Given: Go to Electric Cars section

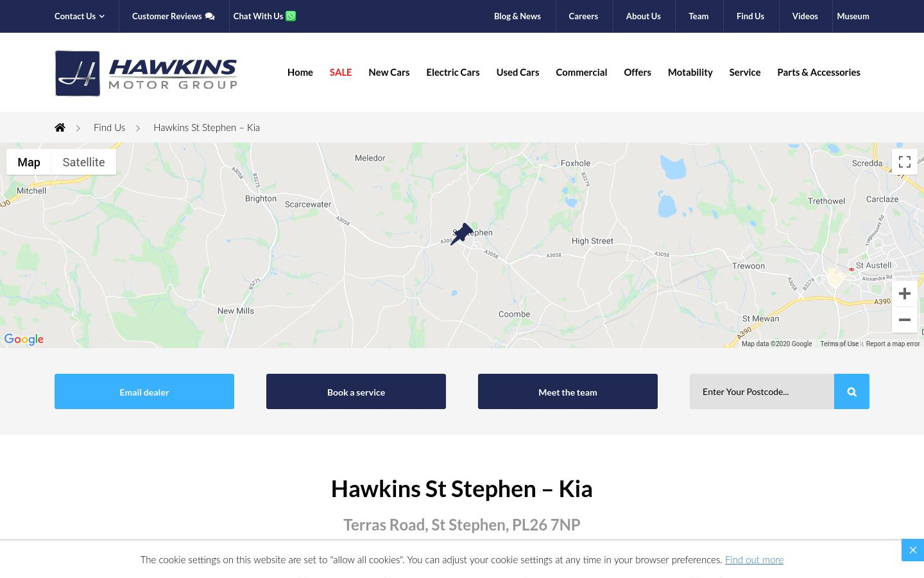Looking at the screenshot, I should [x=453, y=72].
